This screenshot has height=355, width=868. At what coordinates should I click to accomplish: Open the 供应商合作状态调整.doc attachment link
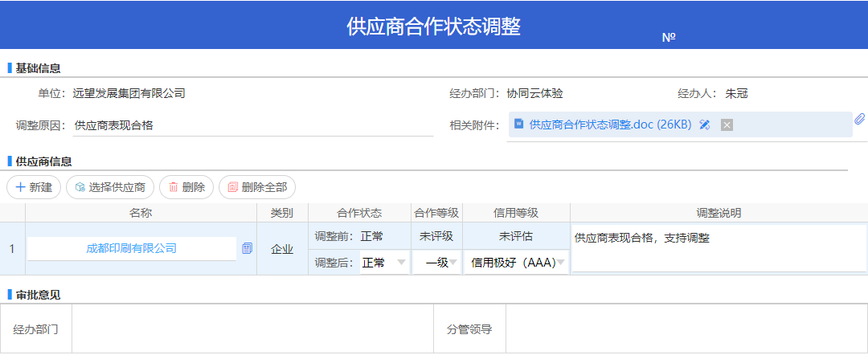click(611, 124)
